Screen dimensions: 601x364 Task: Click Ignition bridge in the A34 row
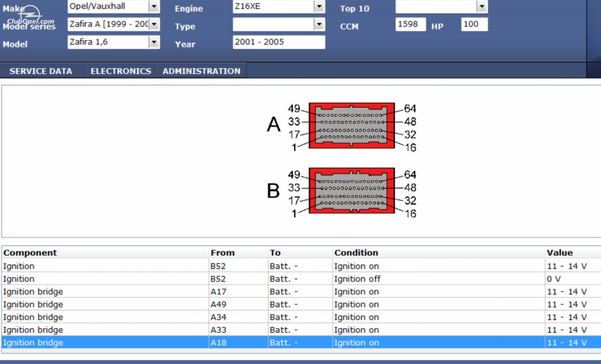(105, 317)
